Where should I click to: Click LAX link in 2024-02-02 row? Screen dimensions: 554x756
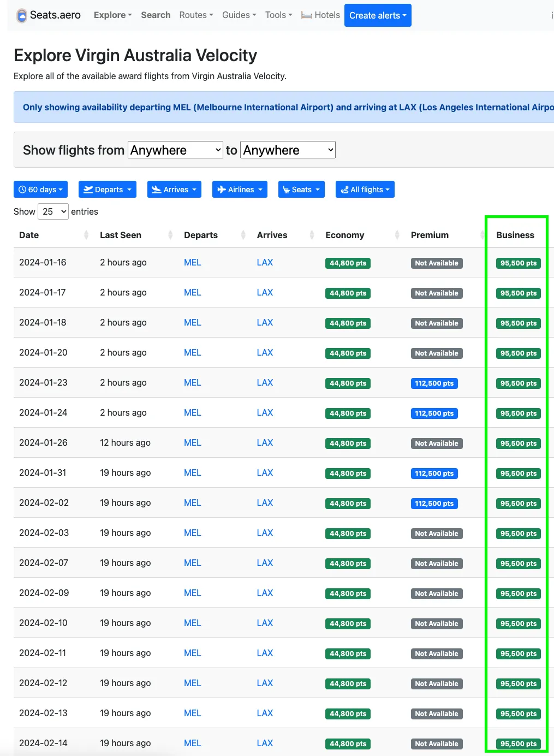click(265, 503)
